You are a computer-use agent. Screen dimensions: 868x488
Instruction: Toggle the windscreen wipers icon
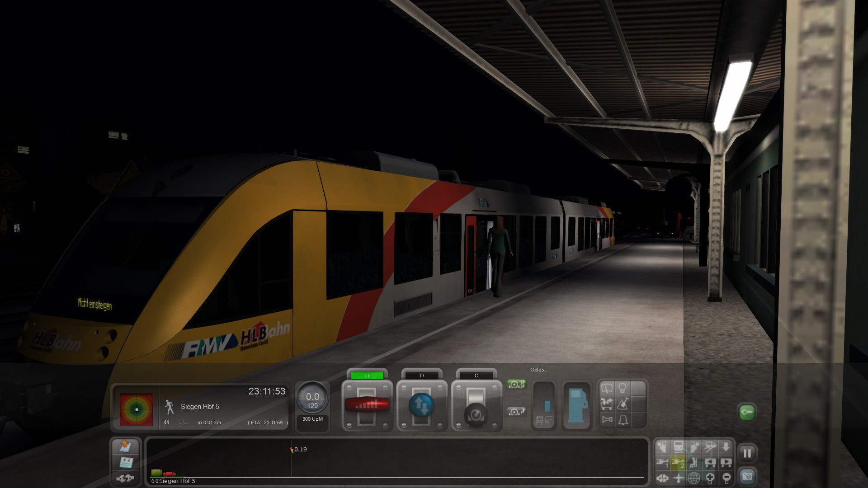(606, 388)
